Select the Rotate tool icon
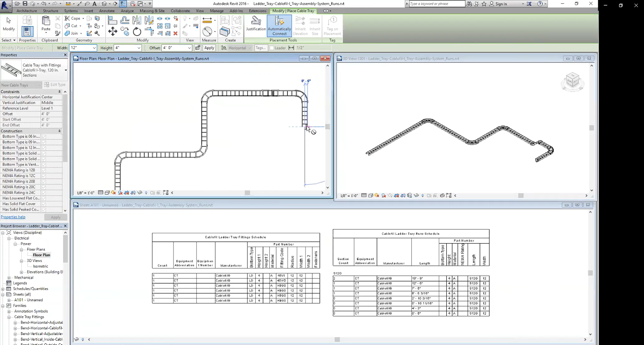Viewport: 644px width, 345px height. coord(137,32)
